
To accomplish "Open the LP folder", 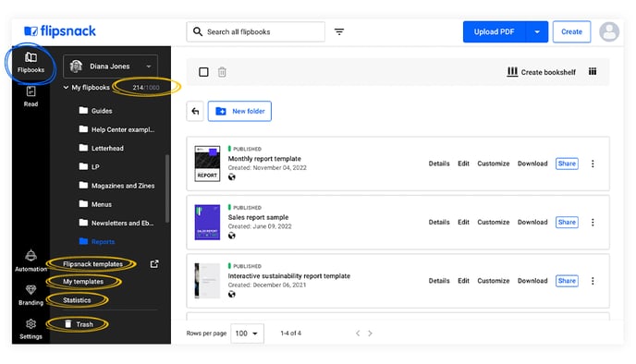I will [x=90, y=166].
